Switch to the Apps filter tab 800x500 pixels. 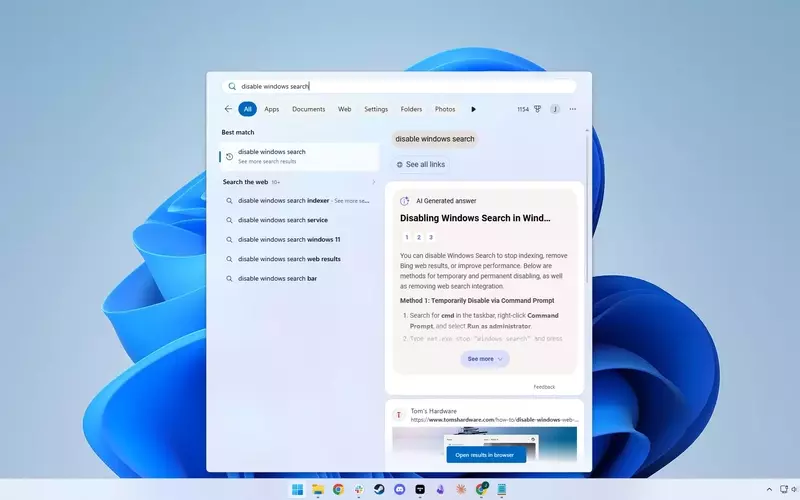tap(271, 109)
